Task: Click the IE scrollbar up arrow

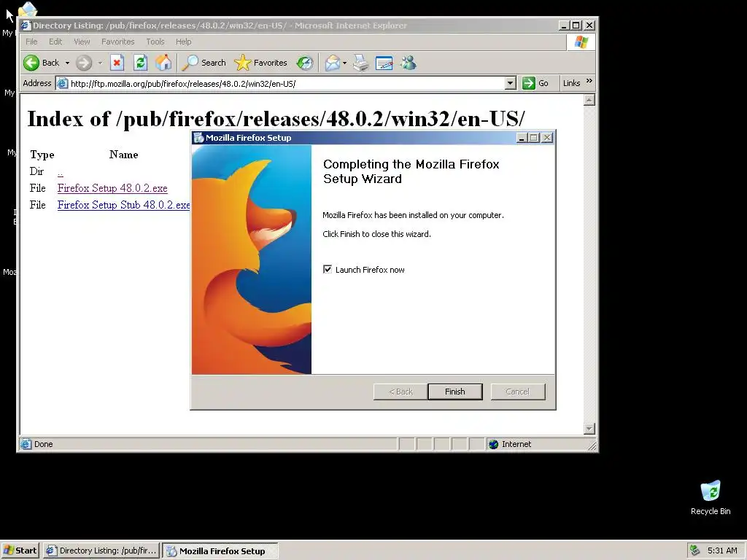Action: tap(589, 100)
